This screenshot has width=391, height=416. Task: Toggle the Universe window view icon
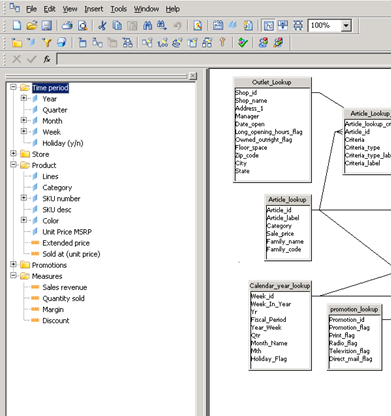(x=268, y=25)
